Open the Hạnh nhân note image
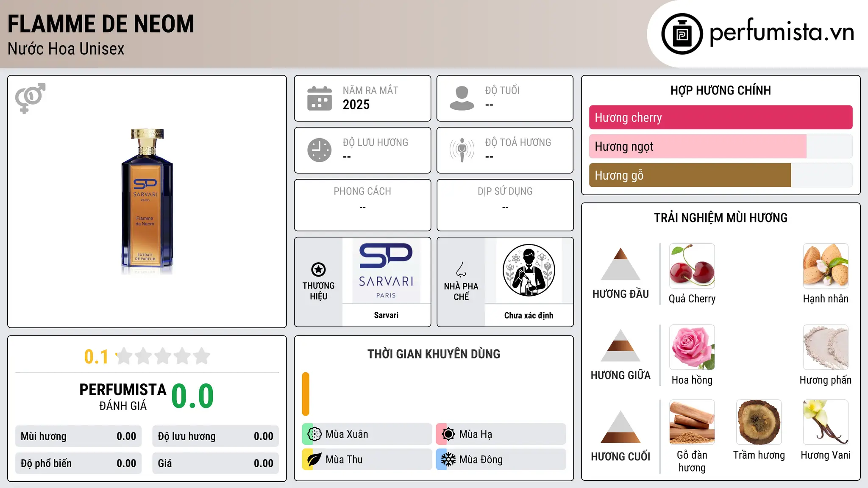 tap(826, 266)
